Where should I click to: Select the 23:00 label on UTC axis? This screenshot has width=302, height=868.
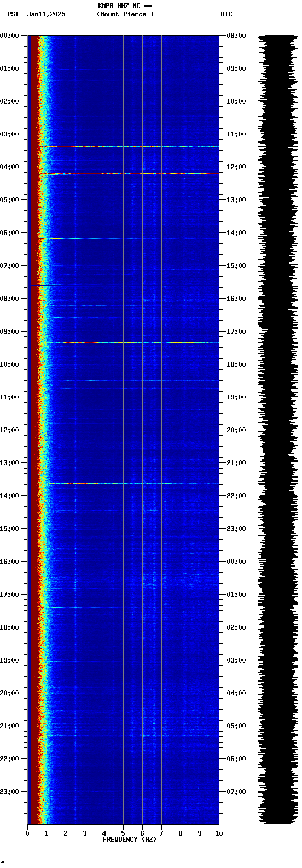coord(236,529)
